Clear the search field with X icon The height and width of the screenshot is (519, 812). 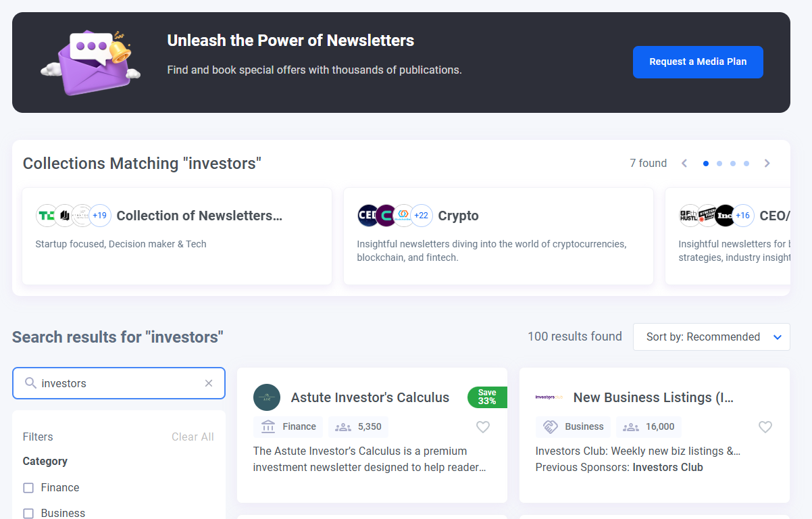(x=209, y=383)
